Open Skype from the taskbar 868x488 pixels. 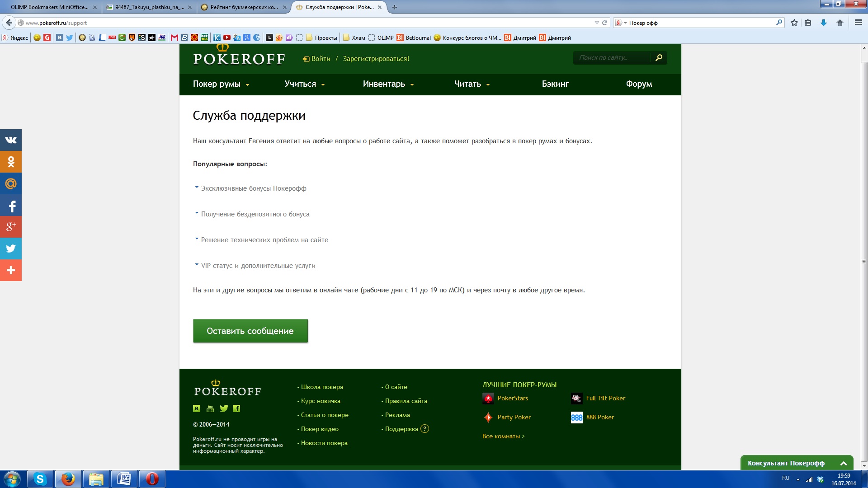point(40,479)
